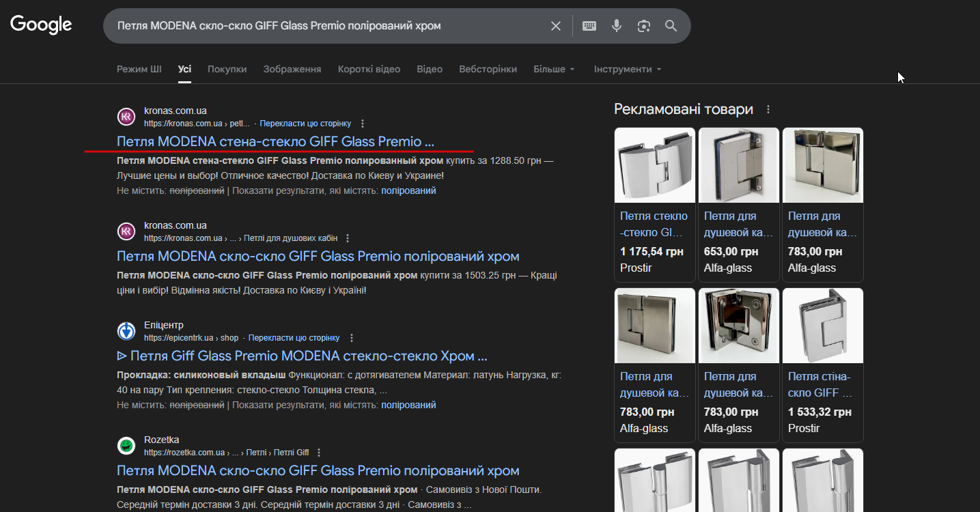Click kronas.com.ua site name of first result
The height and width of the screenshot is (512, 980).
click(x=176, y=111)
